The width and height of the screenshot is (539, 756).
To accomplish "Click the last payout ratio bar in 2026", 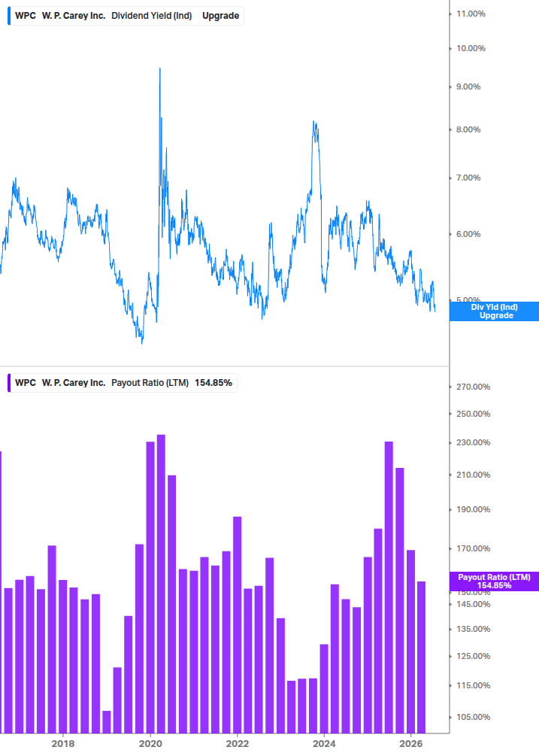I will tap(422, 657).
